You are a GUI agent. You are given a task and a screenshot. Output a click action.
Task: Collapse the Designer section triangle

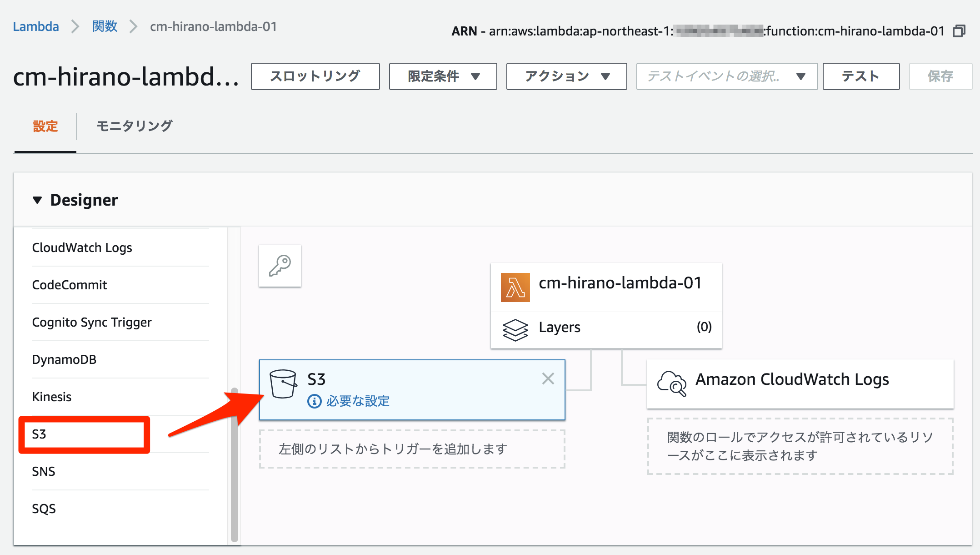tap(37, 200)
